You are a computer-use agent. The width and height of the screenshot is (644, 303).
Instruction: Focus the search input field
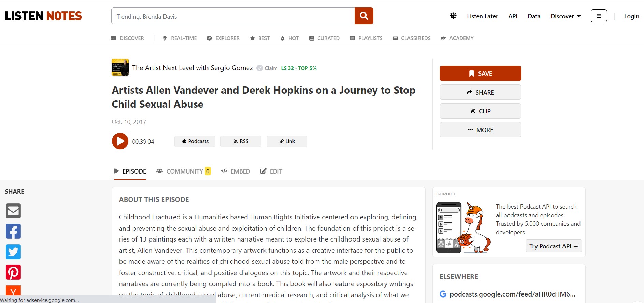click(x=233, y=16)
